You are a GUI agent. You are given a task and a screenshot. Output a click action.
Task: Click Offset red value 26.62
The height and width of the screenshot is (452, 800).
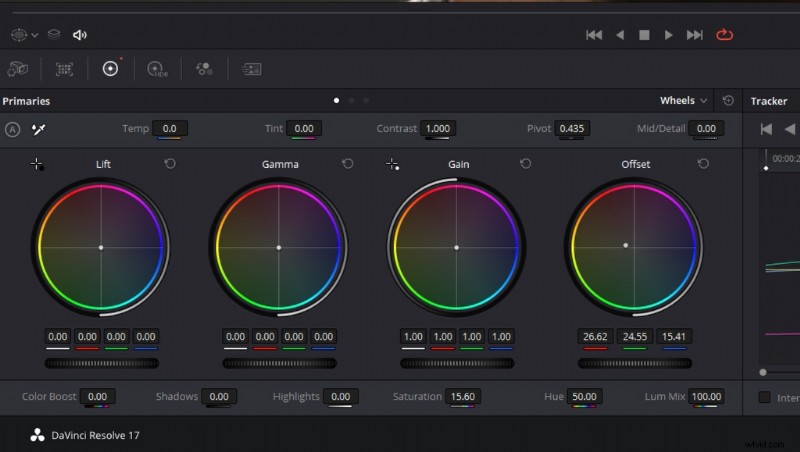(x=595, y=337)
